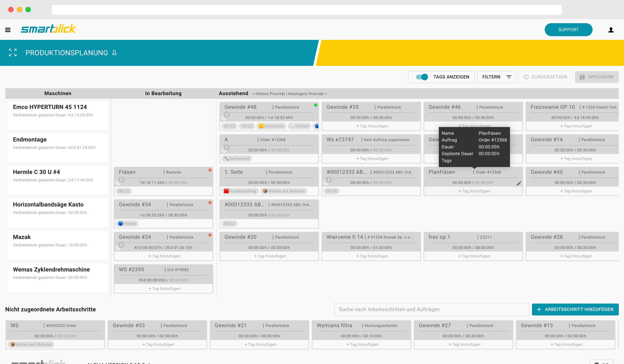624x364 pixels.
Task: Open the user account icon top right
Action: click(x=611, y=29)
